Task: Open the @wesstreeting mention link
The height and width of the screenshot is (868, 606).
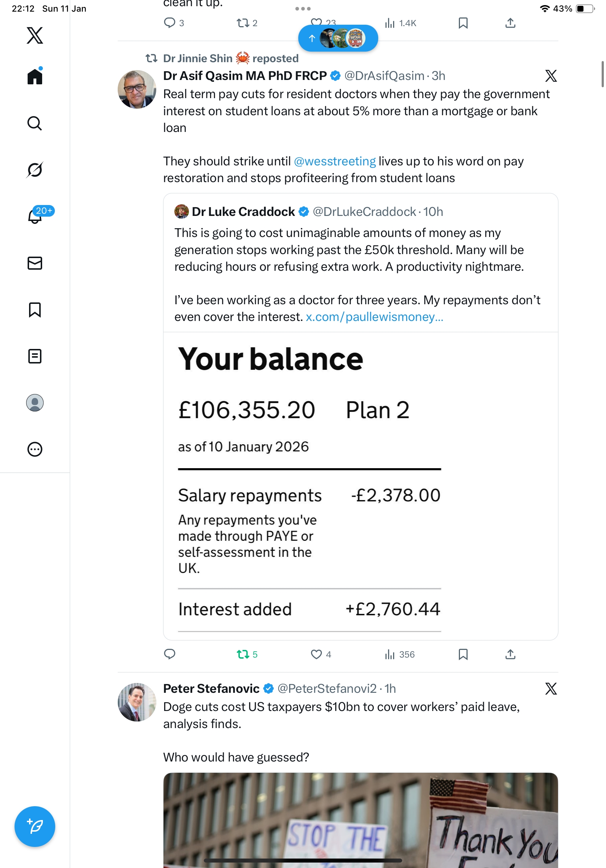Action: 335,161
